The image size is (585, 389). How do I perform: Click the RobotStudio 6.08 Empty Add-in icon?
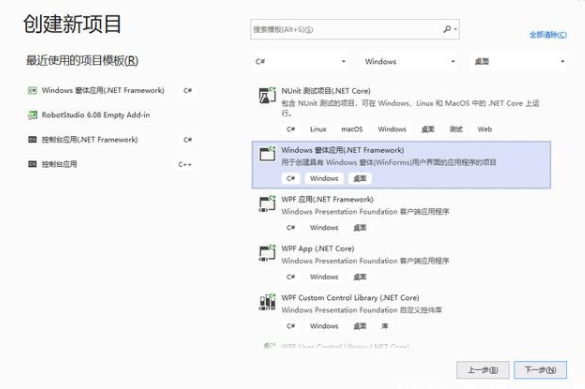[x=32, y=115]
